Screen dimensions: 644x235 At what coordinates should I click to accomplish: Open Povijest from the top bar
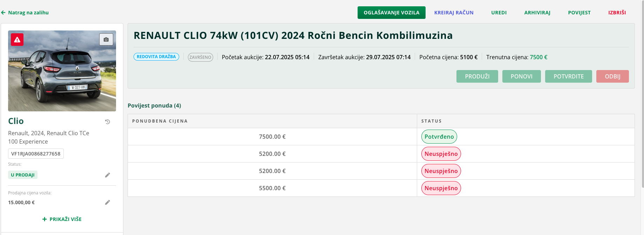pyautogui.click(x=579, y=13)
